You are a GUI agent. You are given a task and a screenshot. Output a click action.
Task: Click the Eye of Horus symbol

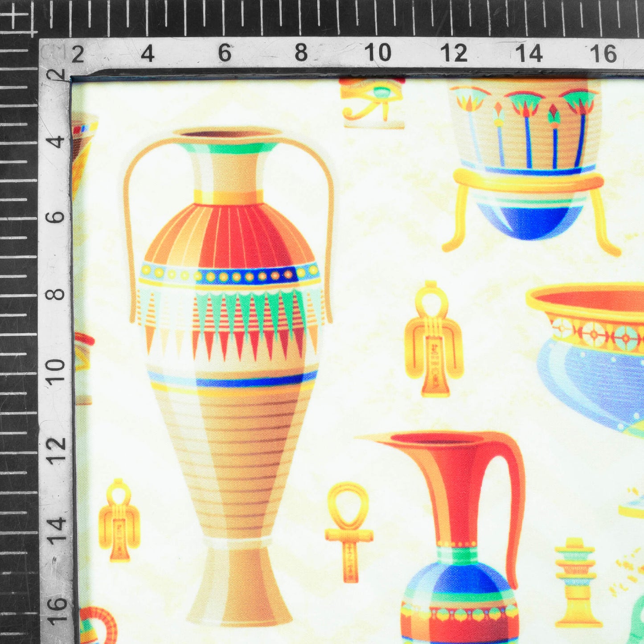click(373, 103)
